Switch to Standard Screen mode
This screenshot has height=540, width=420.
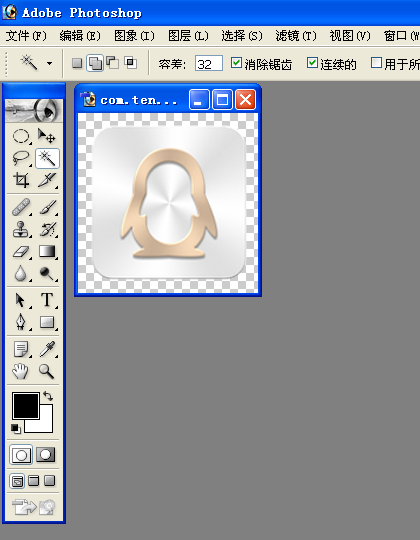(x=17, y=481)
